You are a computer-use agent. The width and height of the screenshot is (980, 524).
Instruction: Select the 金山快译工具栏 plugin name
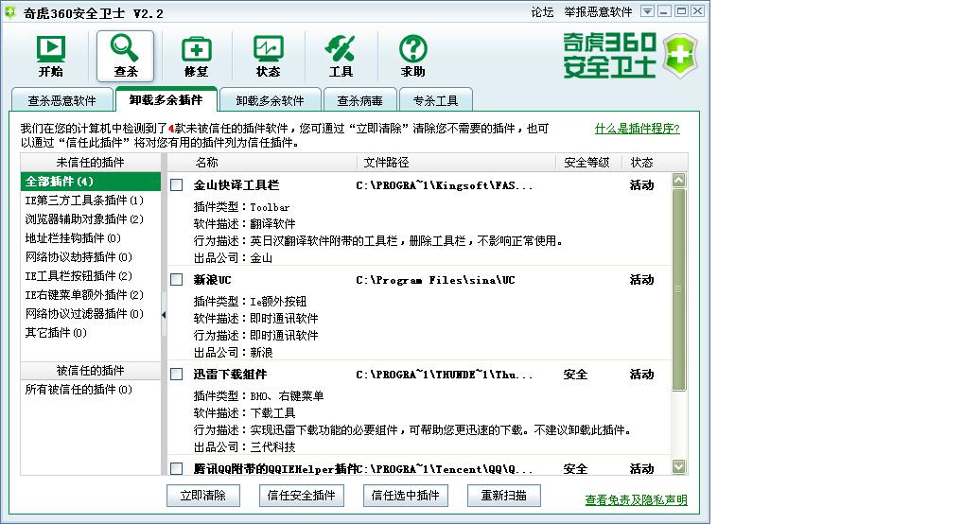coord(236,185)
